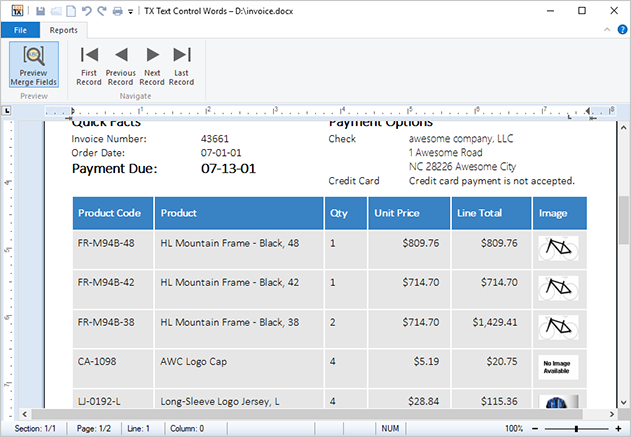Click the NUM indicator in status bar
631x437 pixels.
pyautogui.click(x=390, y=429)
